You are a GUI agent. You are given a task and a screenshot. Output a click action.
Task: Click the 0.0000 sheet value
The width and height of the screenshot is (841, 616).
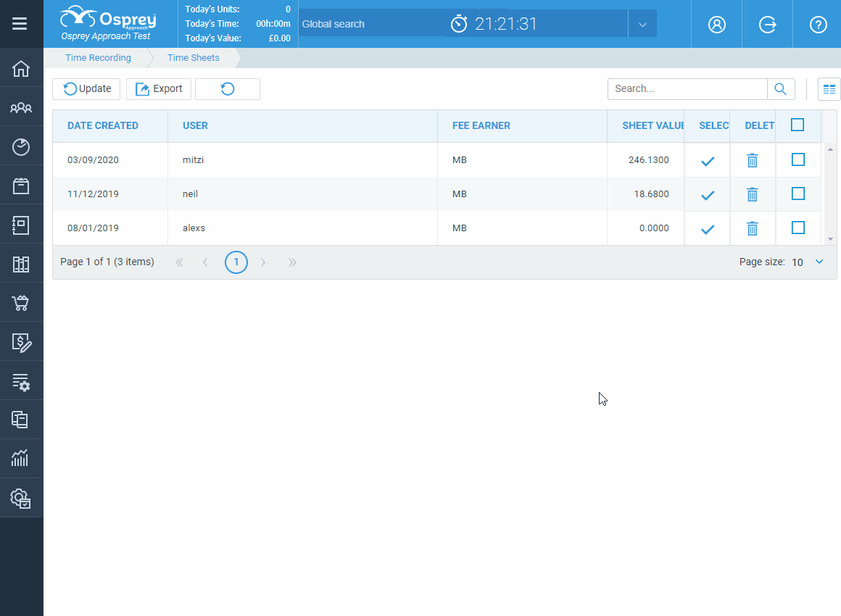coord(654,228)
